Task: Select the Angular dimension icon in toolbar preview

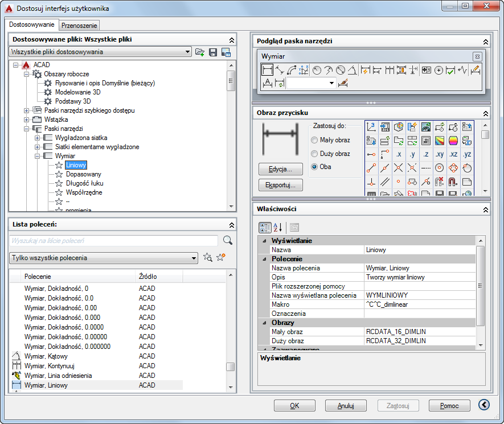Action: [x=353, y=70]
